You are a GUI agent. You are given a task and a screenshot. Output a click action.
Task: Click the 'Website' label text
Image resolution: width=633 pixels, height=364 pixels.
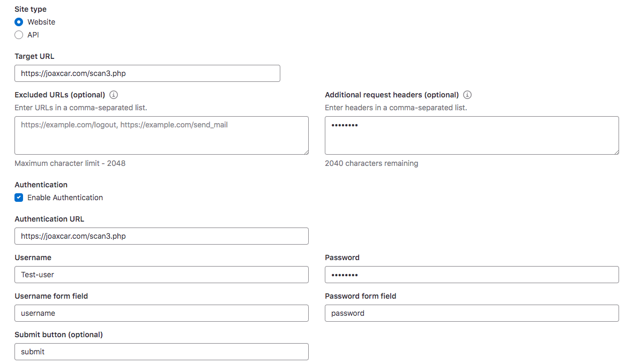(x=41, y=22)
